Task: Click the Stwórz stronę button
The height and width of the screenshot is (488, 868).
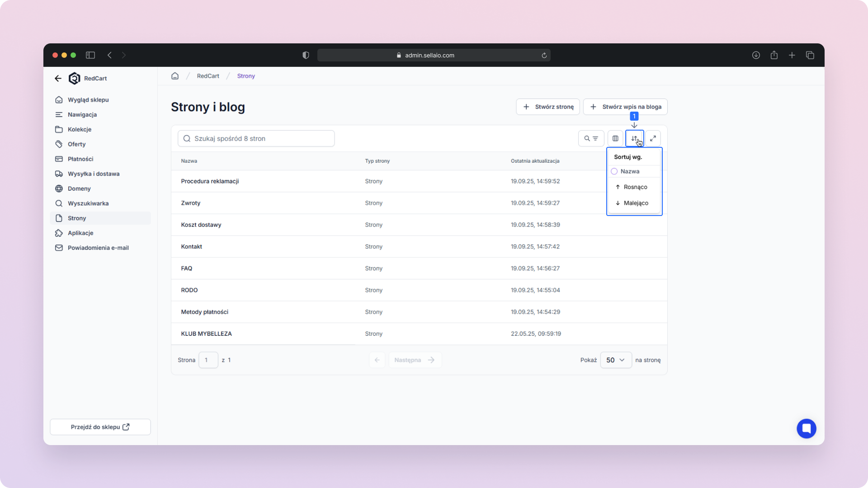Action: [x=548, y=107]
